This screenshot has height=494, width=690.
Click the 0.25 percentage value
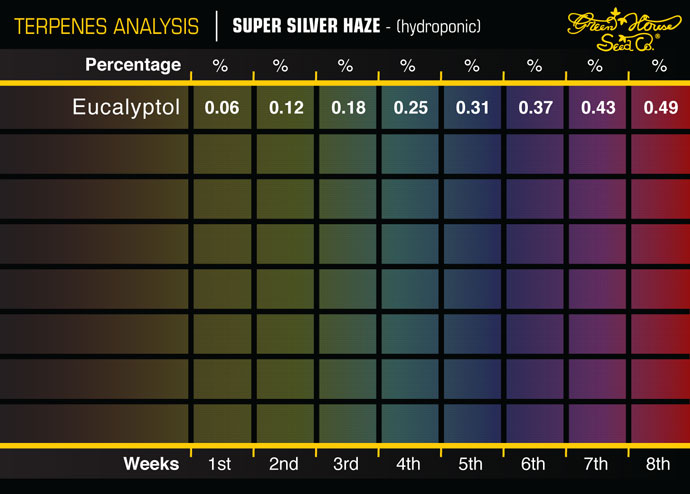tap(409, 108)
